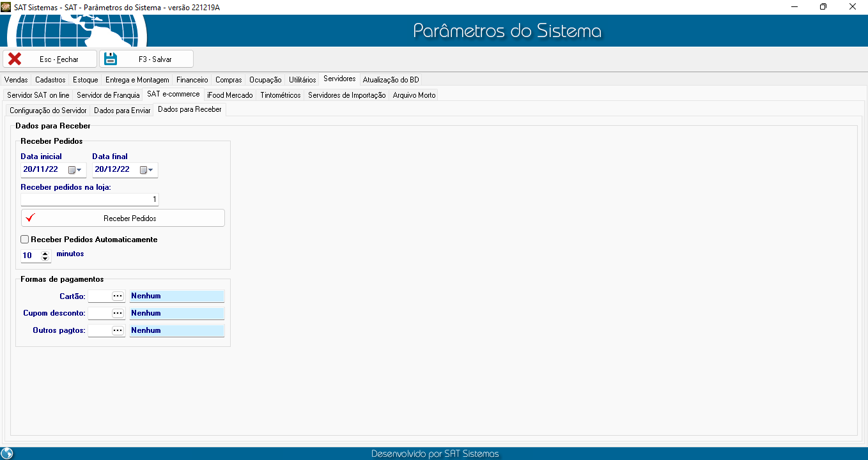Click the Receber pedidos na loja field
868x460 pixels.
89,200
